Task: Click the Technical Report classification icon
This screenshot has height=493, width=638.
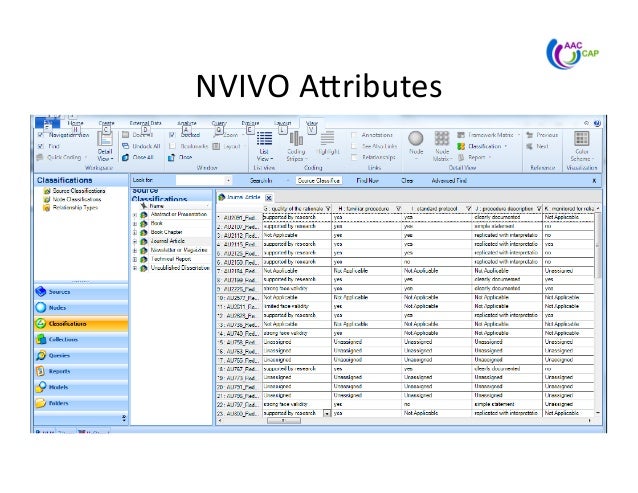Action: pos(143,259)
